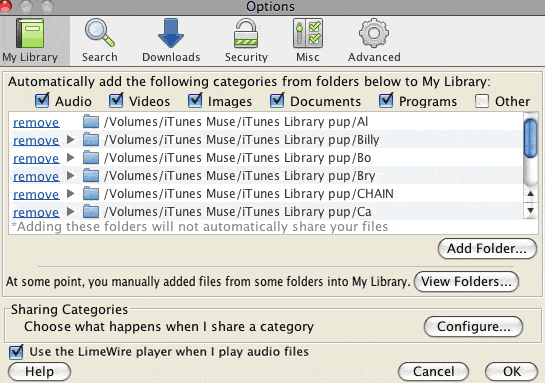Click remove link for the Al folder
This screenshot has height=383, width=545.
pos(36,122)
